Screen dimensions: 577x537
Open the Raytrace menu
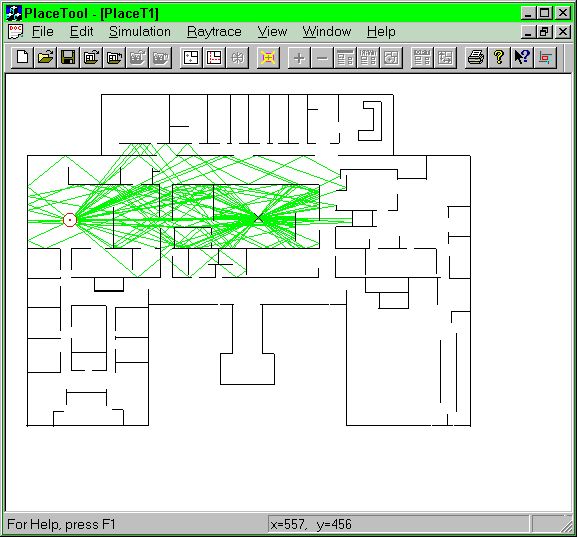[x=214, y=32]
